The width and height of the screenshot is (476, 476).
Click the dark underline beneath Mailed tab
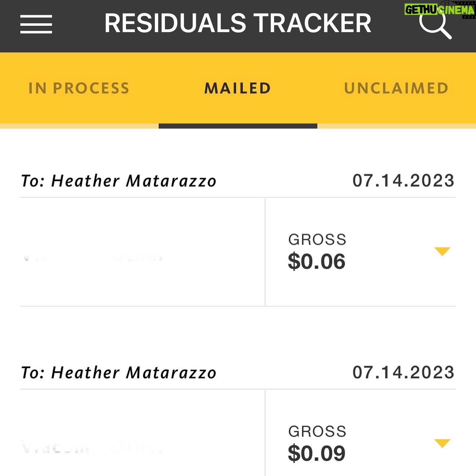click(x=238, y=126)
